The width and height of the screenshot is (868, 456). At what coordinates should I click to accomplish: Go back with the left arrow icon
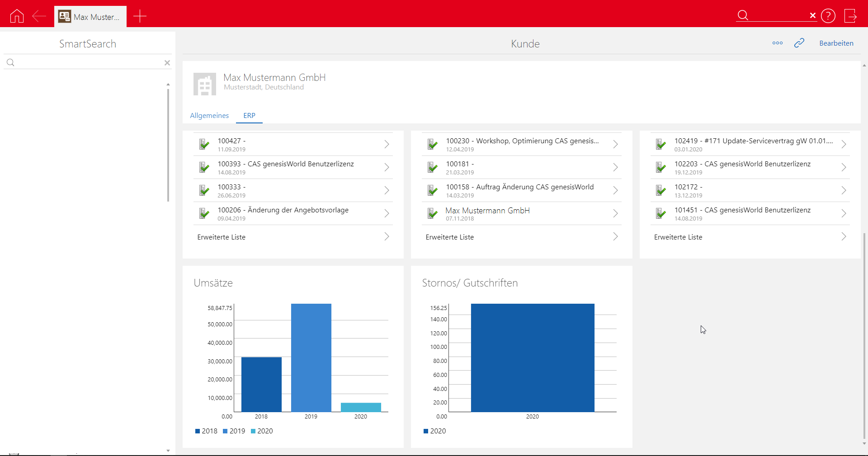coord(39,16)
